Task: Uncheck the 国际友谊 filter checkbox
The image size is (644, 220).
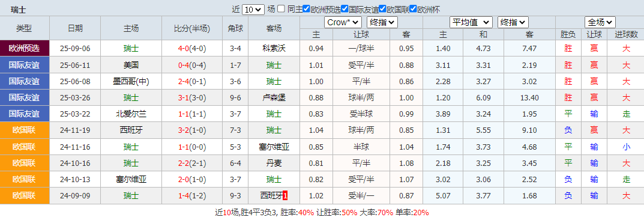Action: coord(345,9)
